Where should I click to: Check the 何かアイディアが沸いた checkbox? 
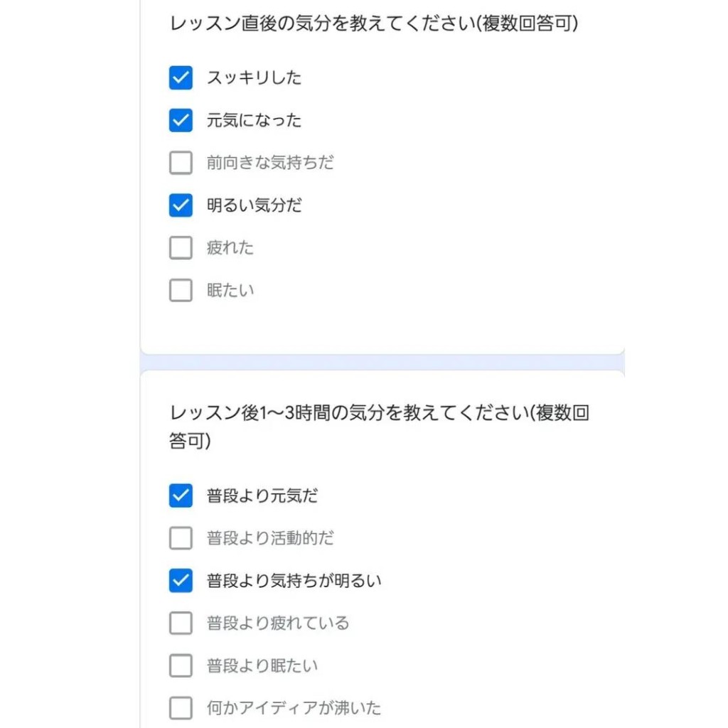point(181,708)
